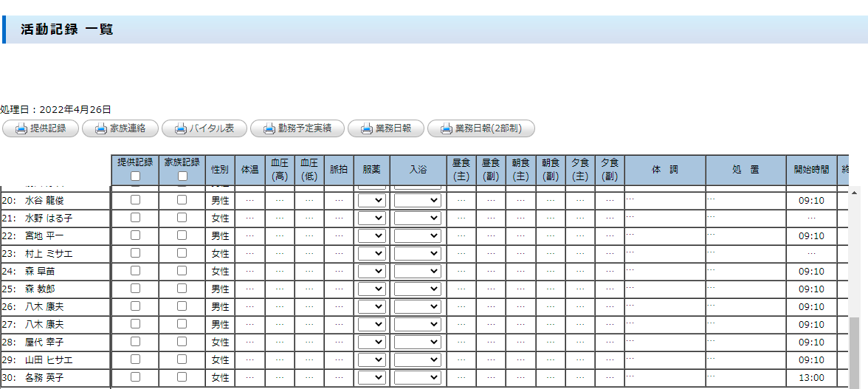Open 服薬 dropdown for 水野 はる子
The width and height of the screenshot is (868, 389).
point(372,218)
